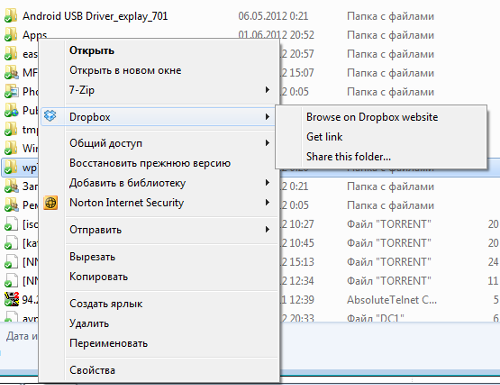The width and height of the screenshot is (500, 385).
Task: Click the Заг folder icon
Action: [11, 186]
